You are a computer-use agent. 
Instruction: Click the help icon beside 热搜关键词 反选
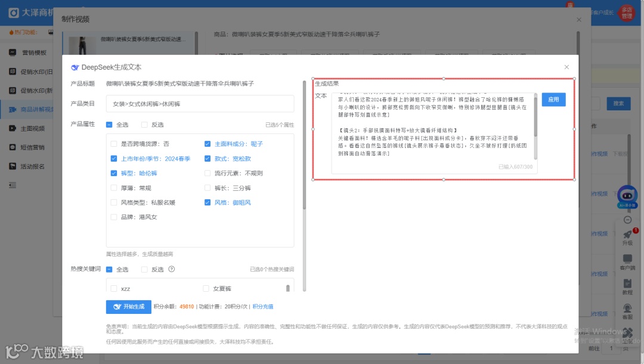click(172, 269)
